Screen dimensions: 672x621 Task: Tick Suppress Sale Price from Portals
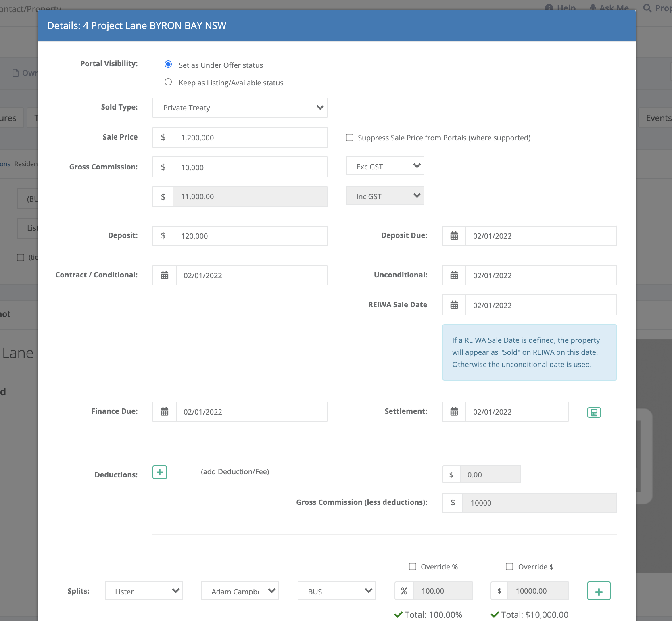[350, 138]
